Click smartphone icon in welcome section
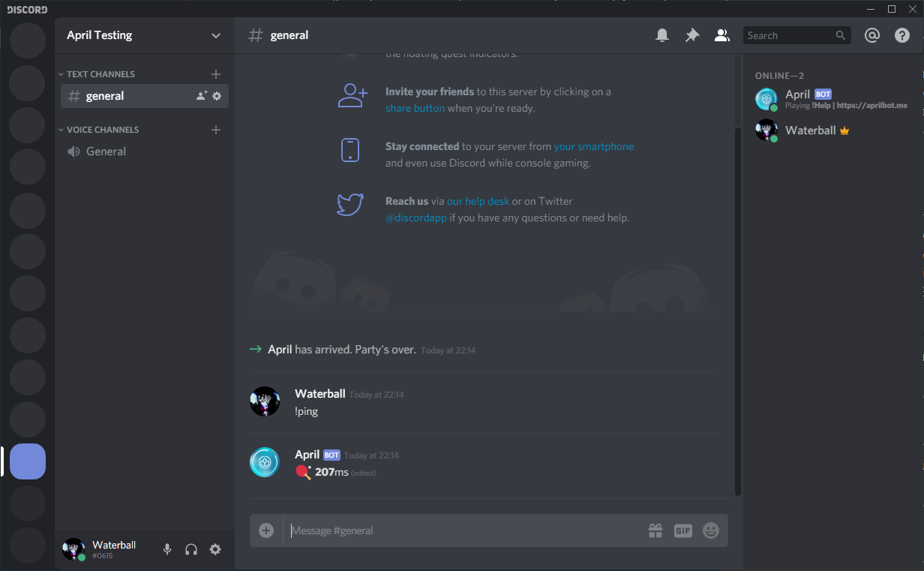Image resolution: width=924 pixels, height=571 pixels. [x=350, y=149]
